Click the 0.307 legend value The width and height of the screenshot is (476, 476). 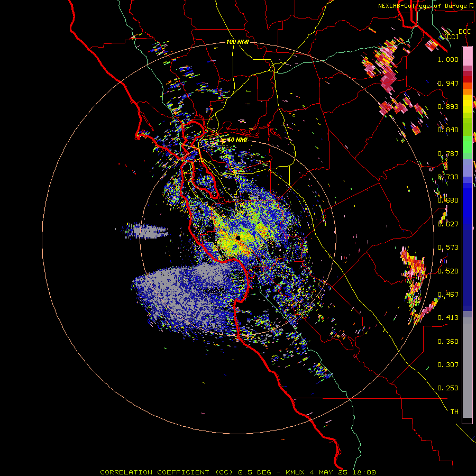tap(448, 364)
